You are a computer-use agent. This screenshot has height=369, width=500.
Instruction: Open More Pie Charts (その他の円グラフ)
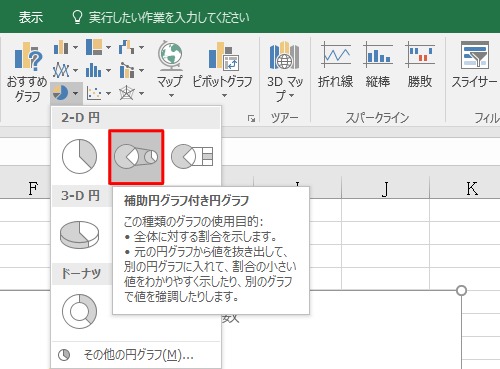tap(136, 355)
